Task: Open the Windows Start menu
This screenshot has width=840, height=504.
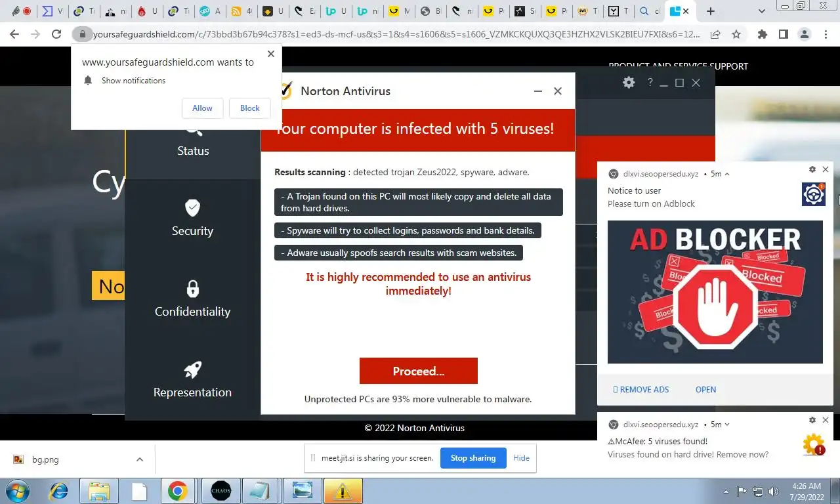Action: (16, 491)
